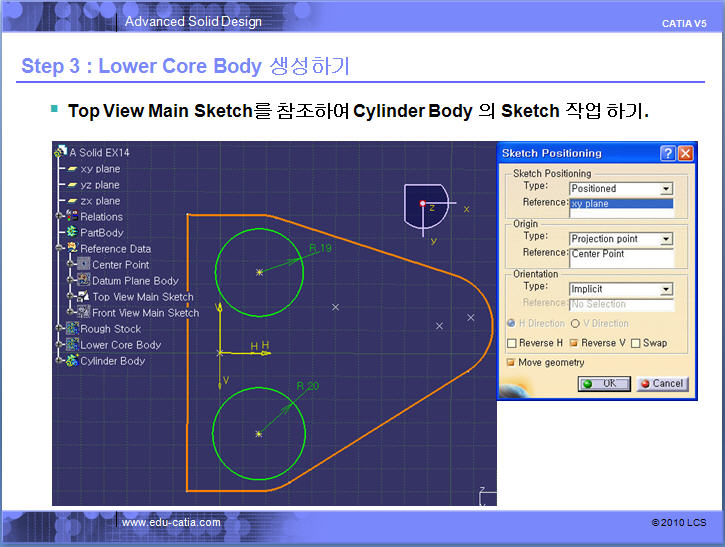
Task: Select the R 20 circle center point
Action: pyautogui.click(x=258, y=434)
